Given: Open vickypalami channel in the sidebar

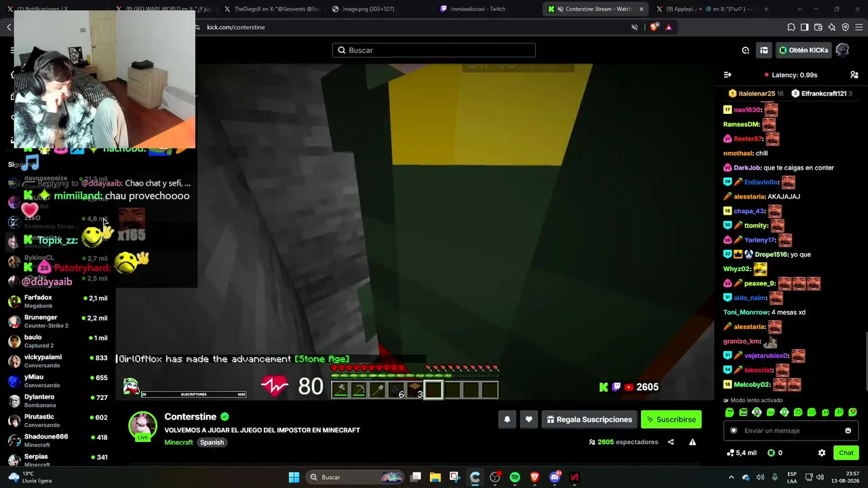Looking at the screenshot, I should tap(58, 361).
